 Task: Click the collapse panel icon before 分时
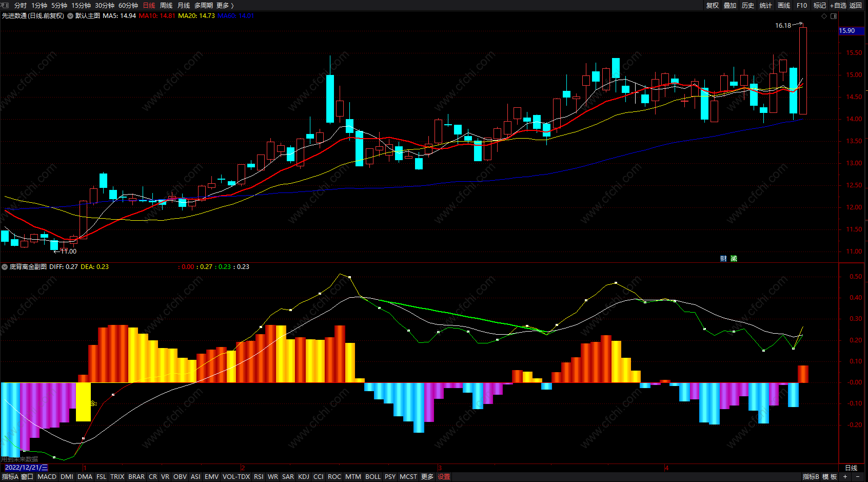pos(5,5)
